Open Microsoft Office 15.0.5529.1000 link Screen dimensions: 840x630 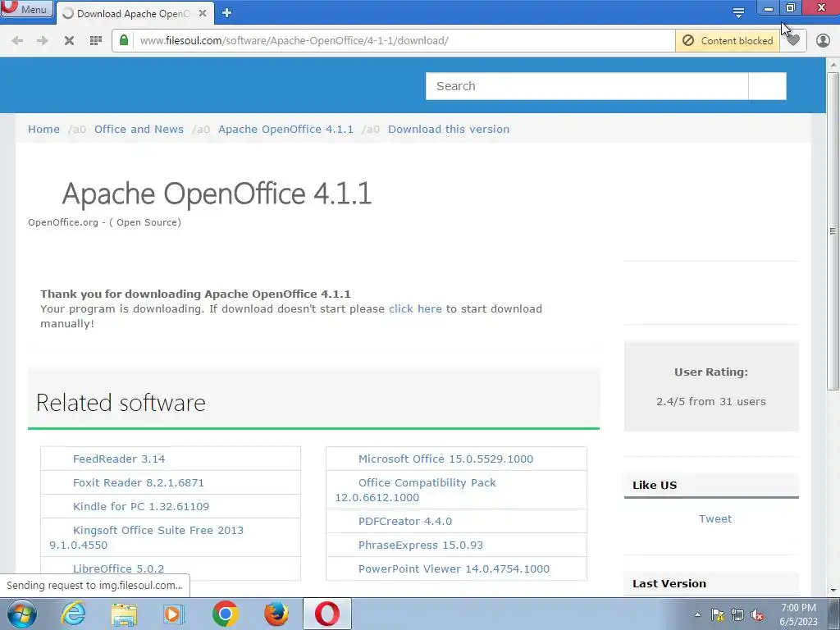tap(445, 459)
